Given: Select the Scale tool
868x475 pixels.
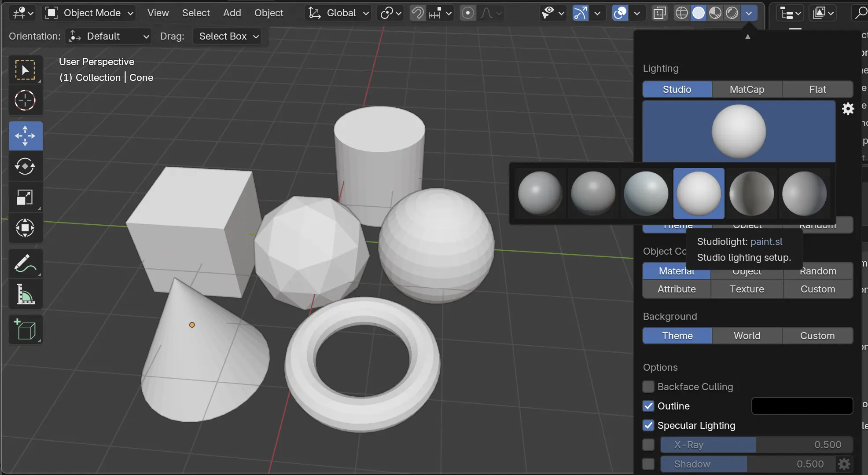Looking at the screenshot, I should tap(25, 197).
